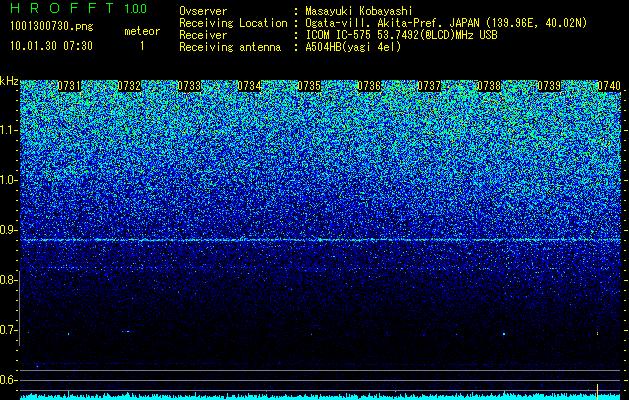Click the meteor count label

click(142, 31)
